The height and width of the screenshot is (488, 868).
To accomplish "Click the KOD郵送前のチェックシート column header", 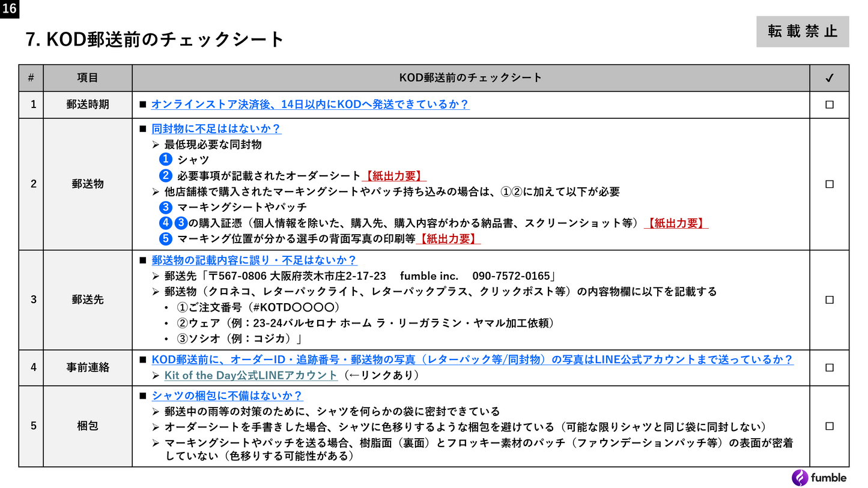I will pyautogui.click(x=471, y=78).
